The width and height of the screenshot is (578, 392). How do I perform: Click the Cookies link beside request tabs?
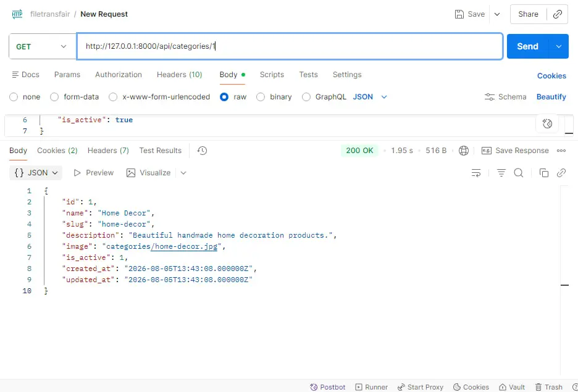click(x=551, y=75)
